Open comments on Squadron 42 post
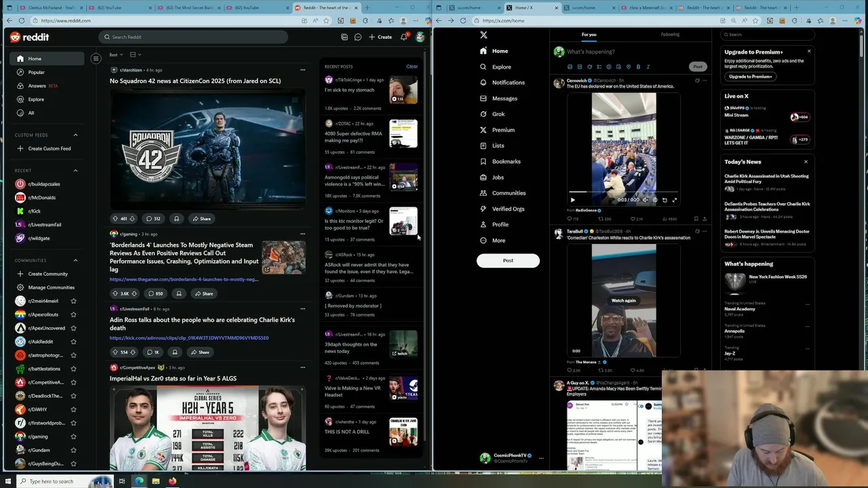This screenshot has width=868, height=488. click(153, 218)
